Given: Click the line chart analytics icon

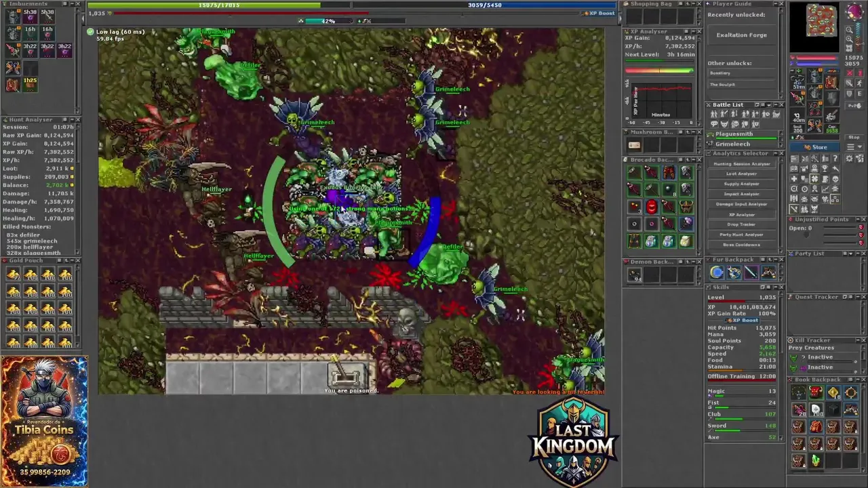Looking at the screenshot, I should pyautogui.click(x=825, y=189).
